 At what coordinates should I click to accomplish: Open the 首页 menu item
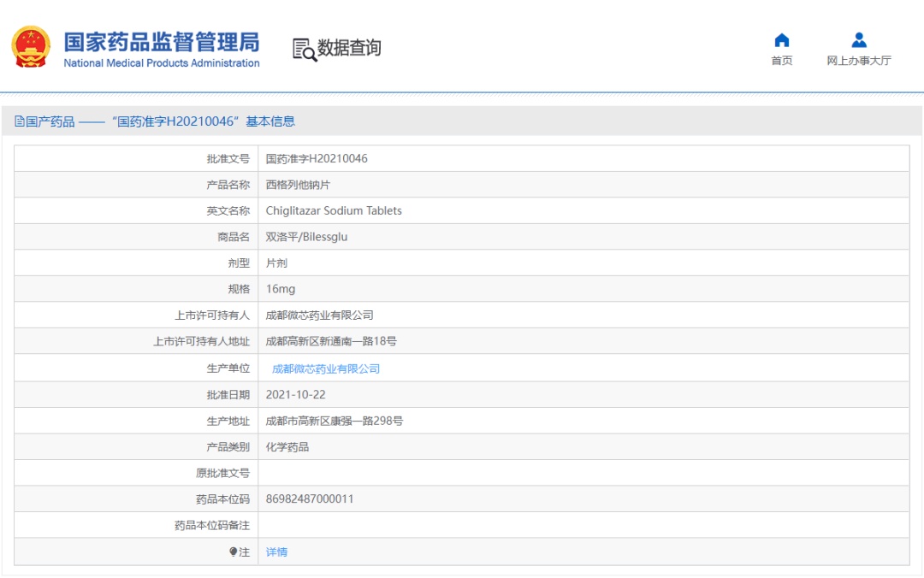click(781, 61)
